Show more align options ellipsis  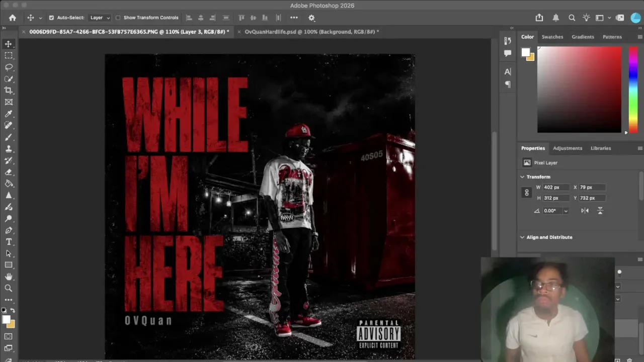(x=294, y=18)
